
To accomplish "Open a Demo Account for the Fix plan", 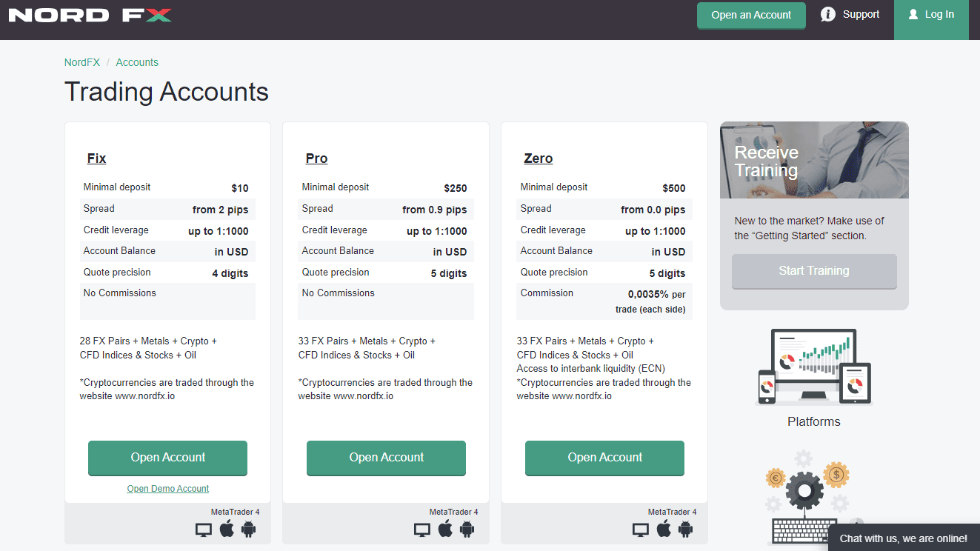I will click(x=167, y=488).
